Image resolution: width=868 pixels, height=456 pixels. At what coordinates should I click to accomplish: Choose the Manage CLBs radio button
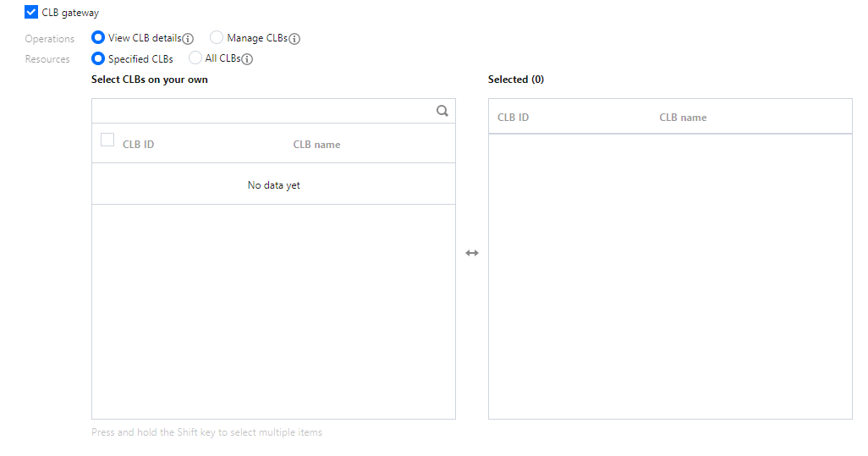coord(217,38)
